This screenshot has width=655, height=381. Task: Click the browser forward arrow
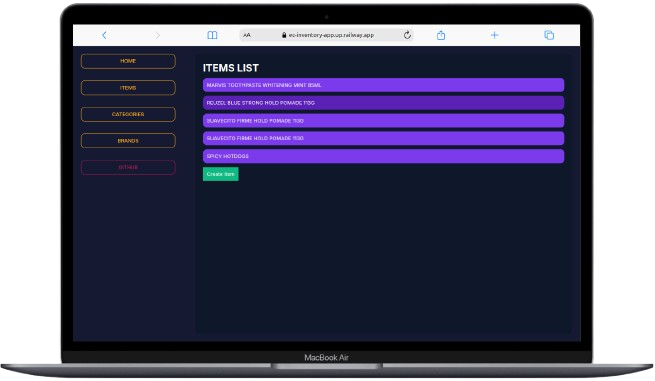tap(157, 35)
